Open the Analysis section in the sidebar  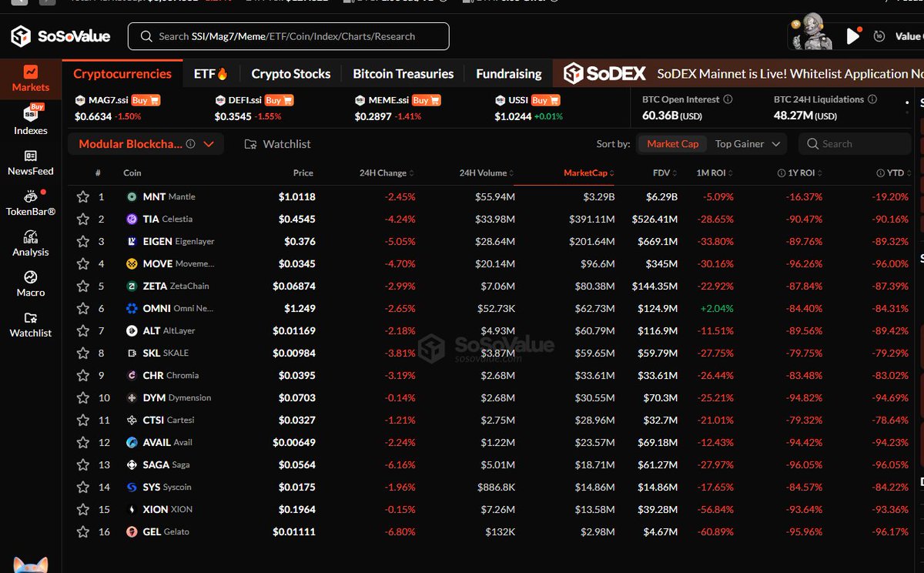(30, 245)
